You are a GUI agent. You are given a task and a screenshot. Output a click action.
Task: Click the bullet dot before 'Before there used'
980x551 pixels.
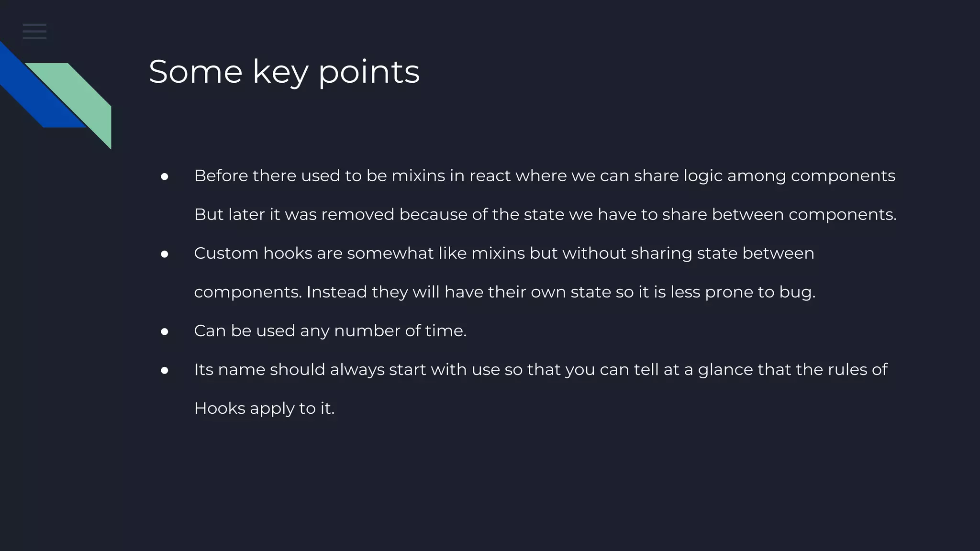pyautogui.click(x=165, y=176)
